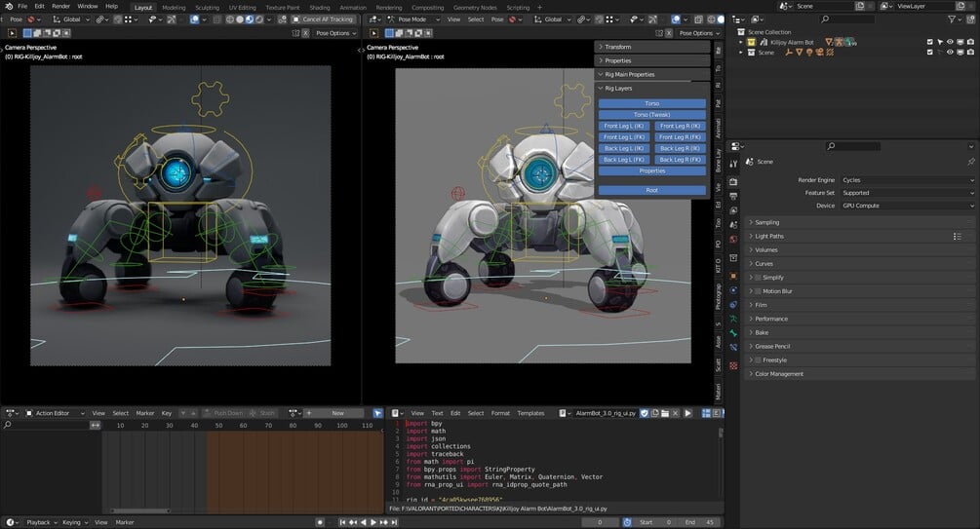The width and height of the screenshot is (980, 529).
Task: Click the Light Paths presets list icon
Action: pyautogui.click(x=957, y=236)
